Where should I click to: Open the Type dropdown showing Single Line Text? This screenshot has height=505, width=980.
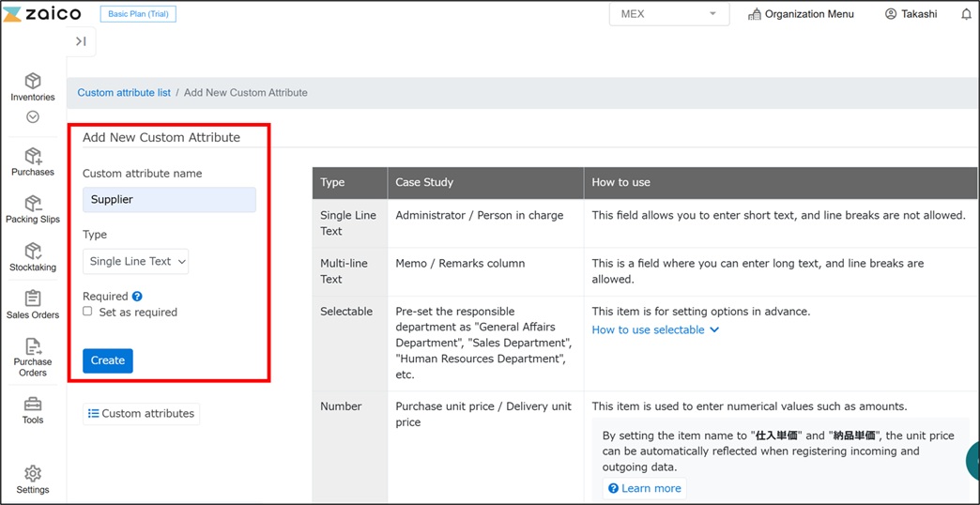135,261
